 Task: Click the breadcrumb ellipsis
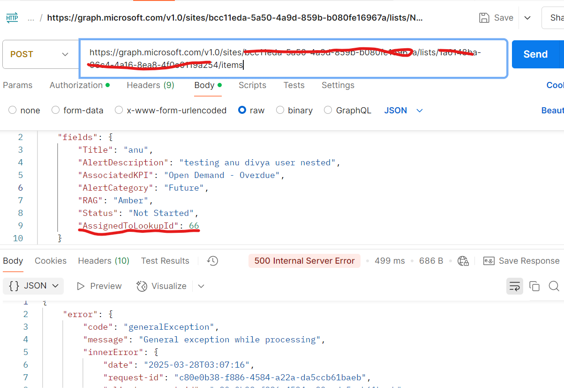(31, 18)
